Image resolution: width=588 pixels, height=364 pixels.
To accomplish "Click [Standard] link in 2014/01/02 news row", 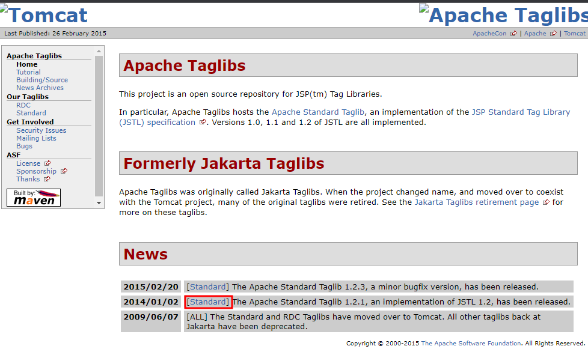I will tap(208, 302).
